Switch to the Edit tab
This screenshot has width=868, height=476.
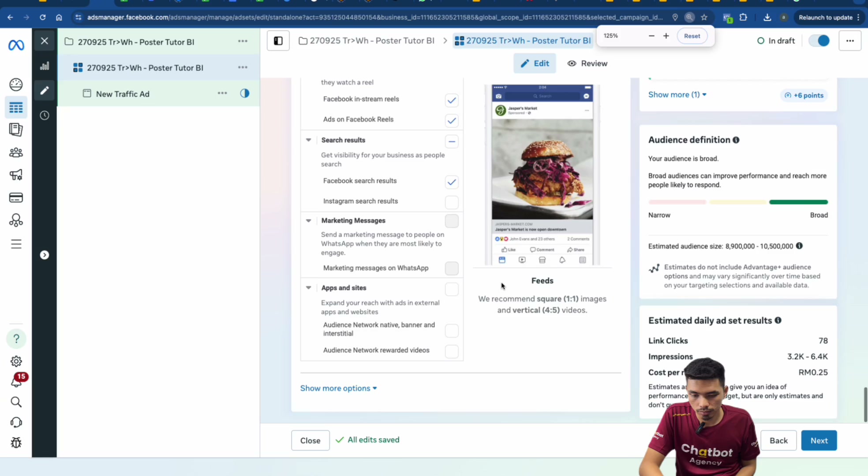tap(535, 63)
